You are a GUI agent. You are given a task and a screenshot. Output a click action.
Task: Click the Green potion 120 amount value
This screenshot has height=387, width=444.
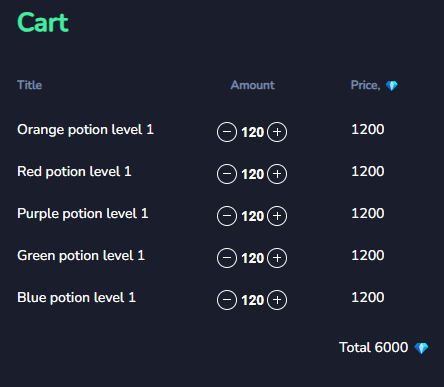coord(253,258)
